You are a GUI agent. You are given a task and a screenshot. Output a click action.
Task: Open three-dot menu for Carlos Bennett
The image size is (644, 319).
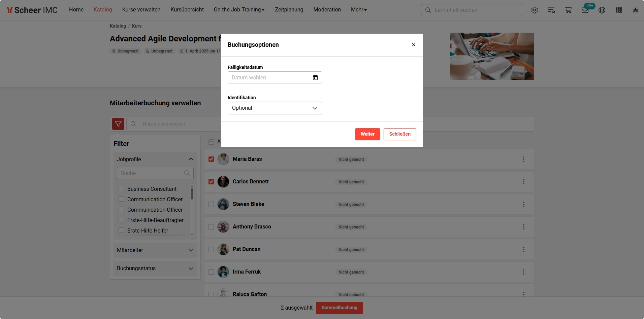click(524, 182)
